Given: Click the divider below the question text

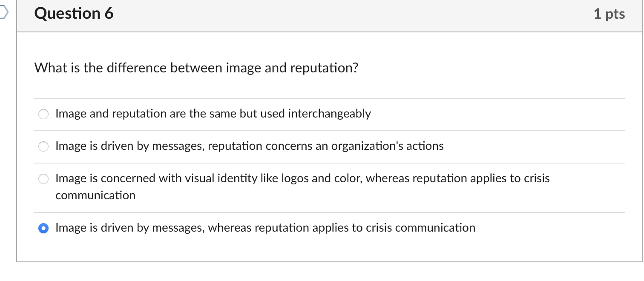Looking at the screenshot, I should (x=328, y=97).
